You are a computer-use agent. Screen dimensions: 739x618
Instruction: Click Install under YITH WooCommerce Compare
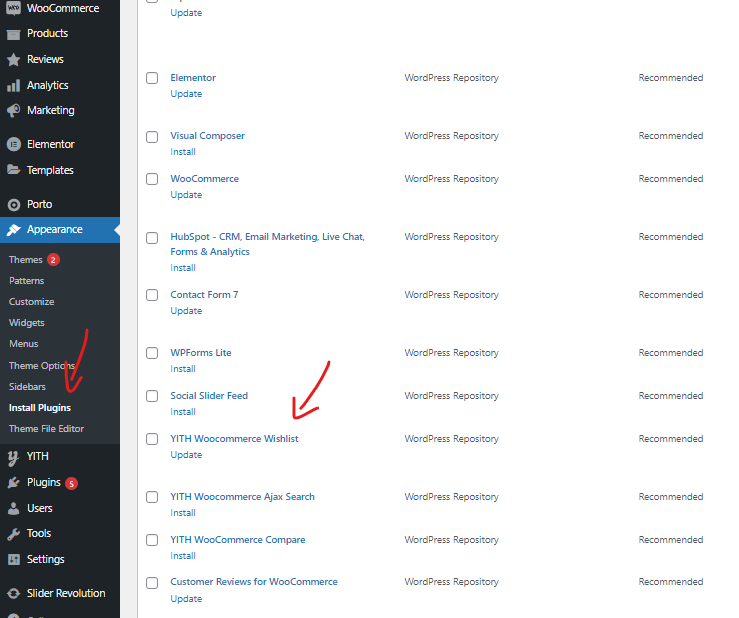(183, 556)
